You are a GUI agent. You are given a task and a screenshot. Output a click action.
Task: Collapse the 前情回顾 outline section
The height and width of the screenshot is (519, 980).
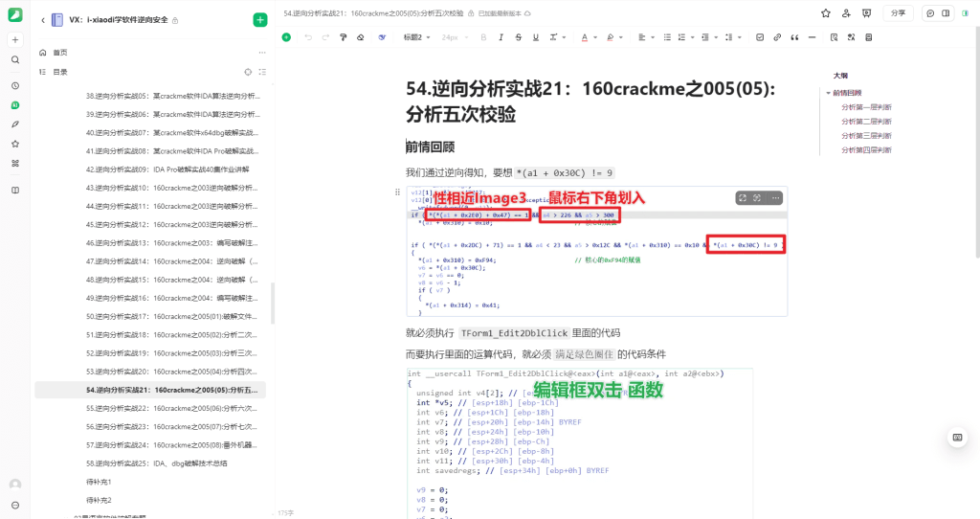click(x=828, y=93)
